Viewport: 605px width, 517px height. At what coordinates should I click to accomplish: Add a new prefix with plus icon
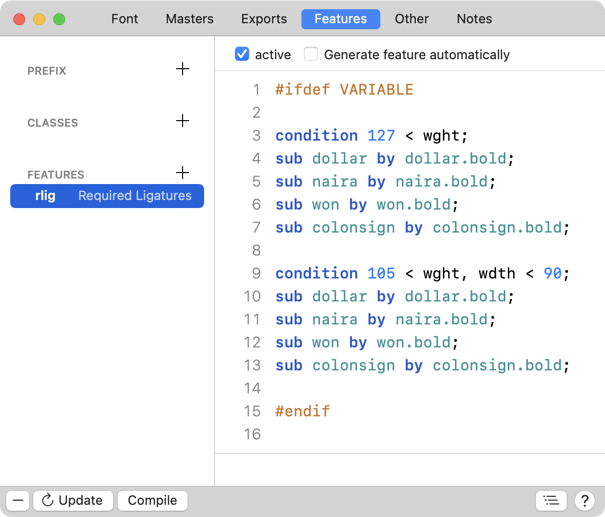tap(182, 69)
